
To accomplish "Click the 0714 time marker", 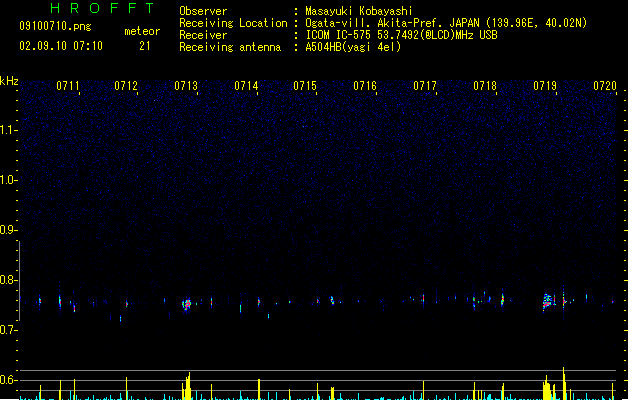I will click(246, 86).
